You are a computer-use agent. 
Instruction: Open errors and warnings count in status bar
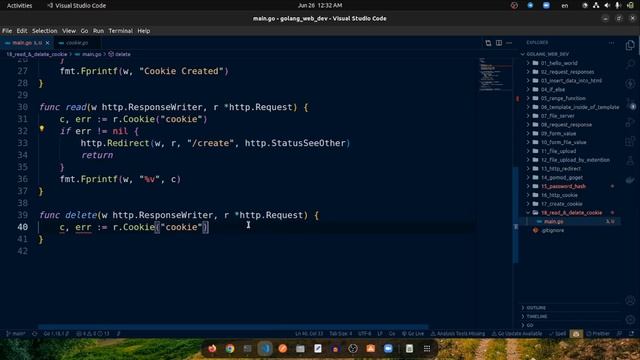pyautogui.click(x=93, y=333)
